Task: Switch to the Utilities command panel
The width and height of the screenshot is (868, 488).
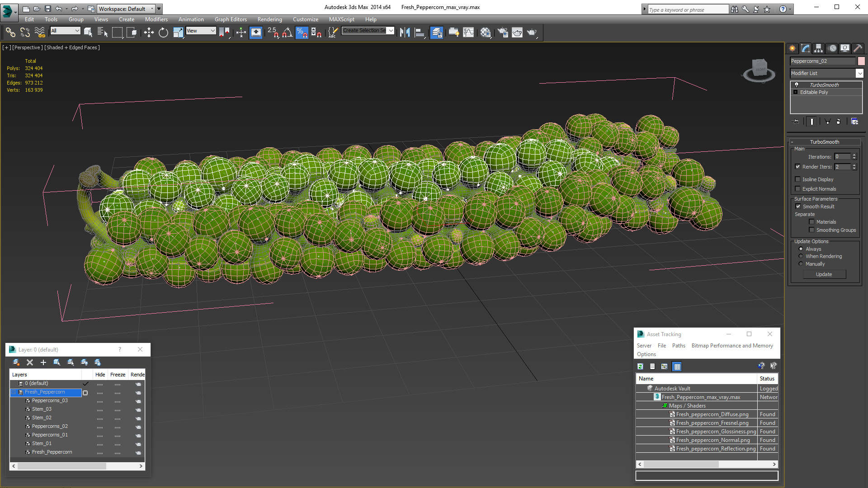Action: click(x=858, y=48)
